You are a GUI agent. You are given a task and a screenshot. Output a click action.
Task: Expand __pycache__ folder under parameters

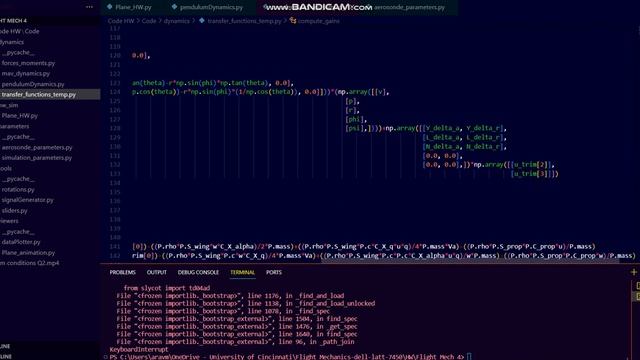coord(18,137)
